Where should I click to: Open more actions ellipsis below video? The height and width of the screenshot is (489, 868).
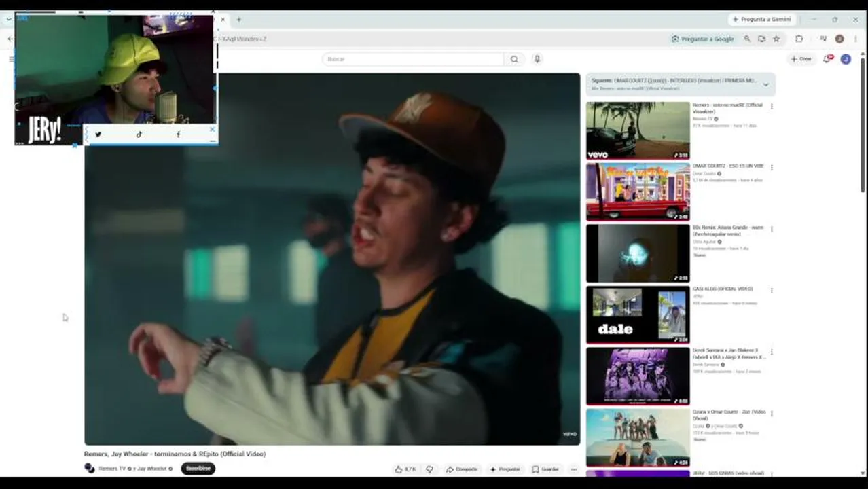574,469
